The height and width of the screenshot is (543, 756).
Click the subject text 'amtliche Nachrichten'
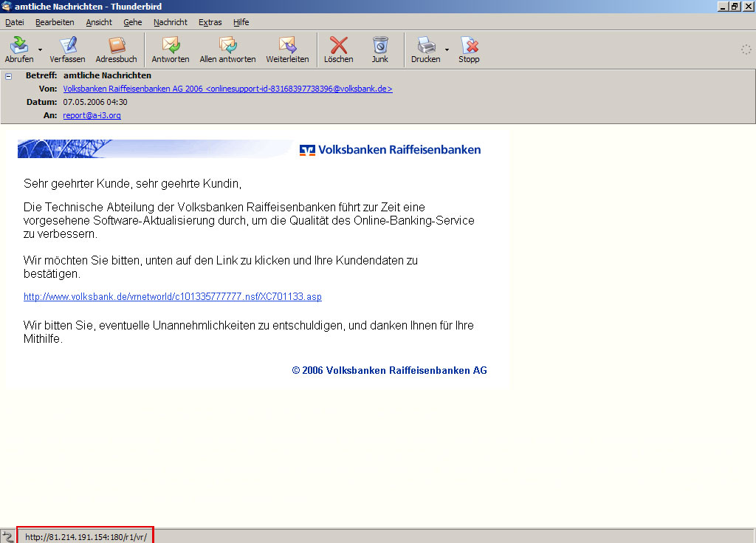pos(107,75)
